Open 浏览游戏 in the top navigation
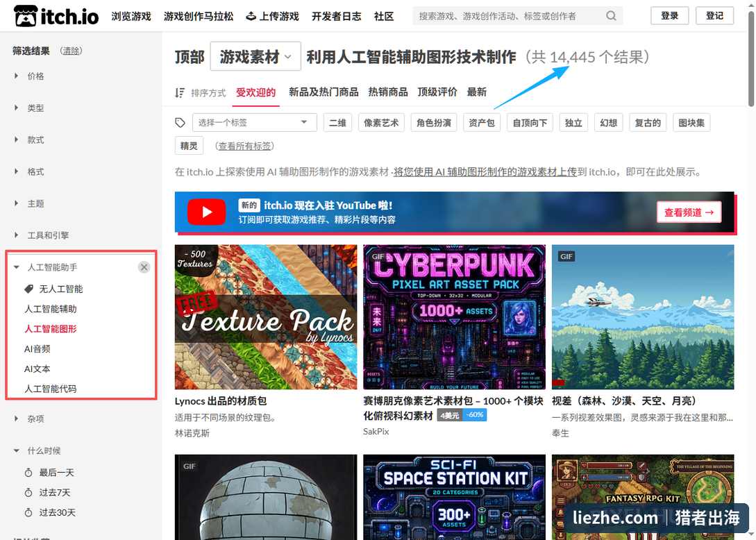This screenshot has width=756, height=540. (x=131, y=16)
